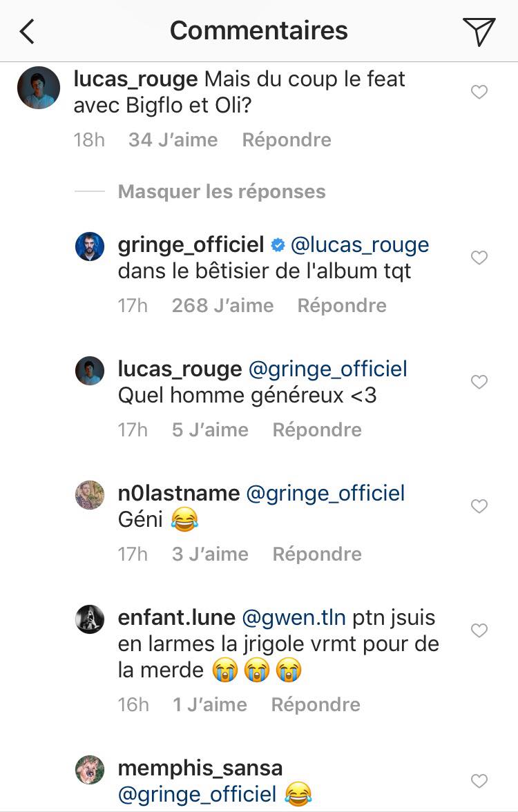The height and width of the screenshot is (812, 518).
Task: Like n0lastname's 'Géni' comment
Action: click(x=479, y=506)
